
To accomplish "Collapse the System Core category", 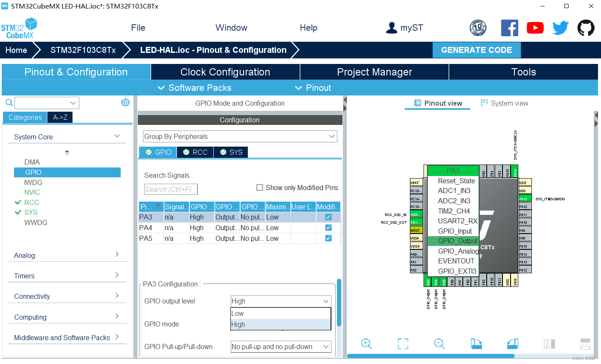I will [117, 136].
